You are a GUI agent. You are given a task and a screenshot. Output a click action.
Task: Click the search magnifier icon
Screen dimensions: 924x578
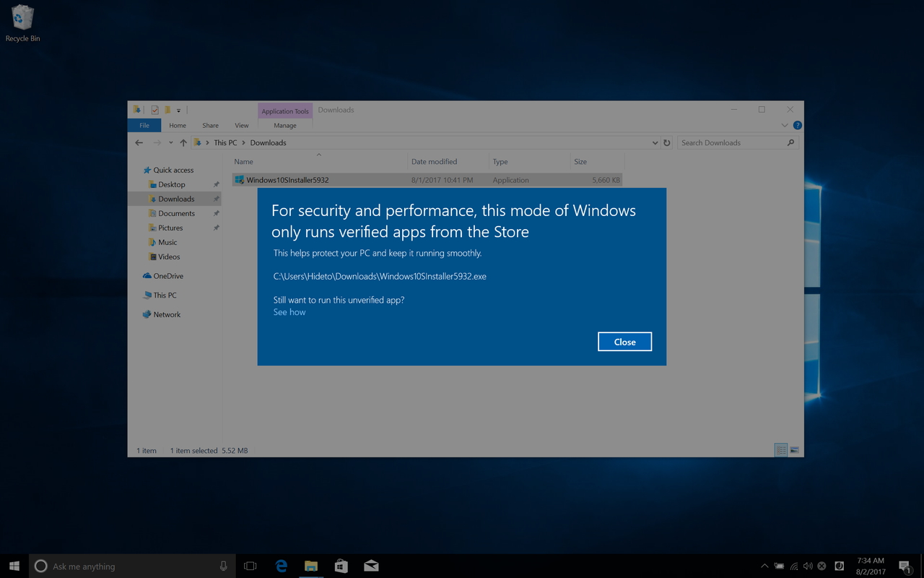coord(790,143)
